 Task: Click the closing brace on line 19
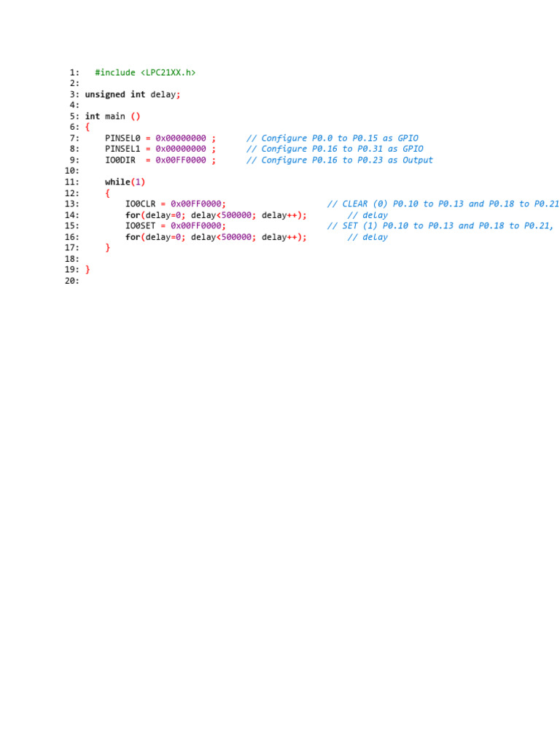87,269
